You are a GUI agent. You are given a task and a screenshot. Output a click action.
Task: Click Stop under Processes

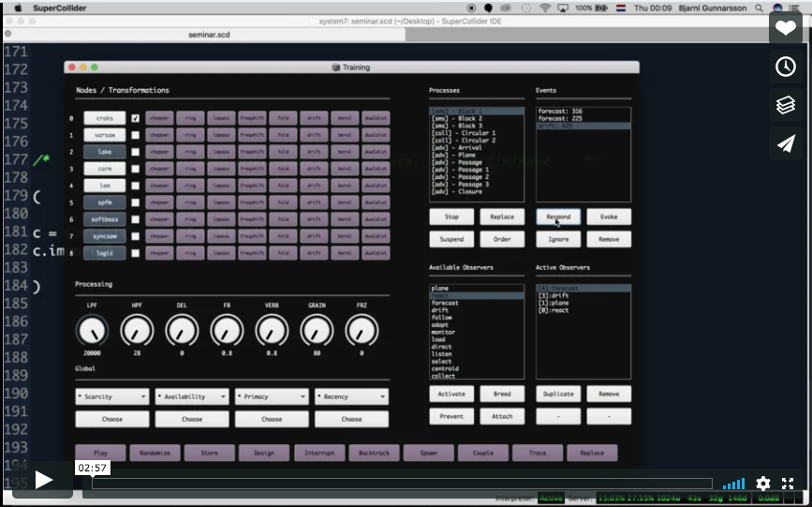(451, 216)
